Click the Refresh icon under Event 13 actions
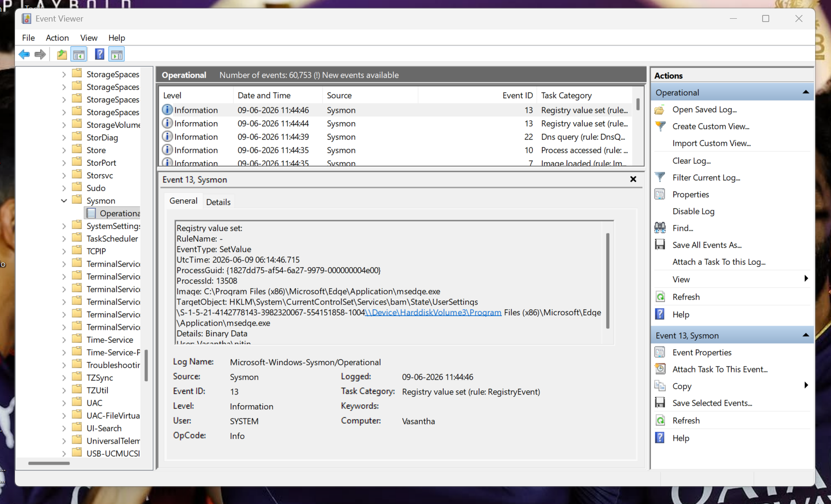 point(660,420)
